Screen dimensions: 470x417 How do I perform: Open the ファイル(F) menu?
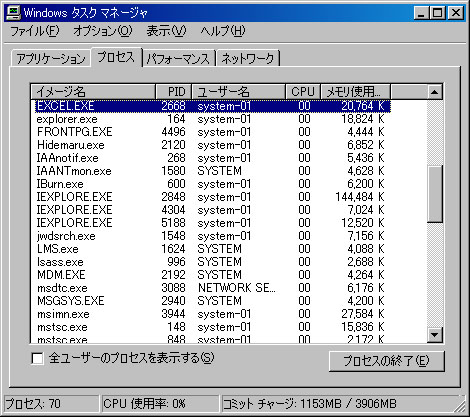tap(35, 31)
